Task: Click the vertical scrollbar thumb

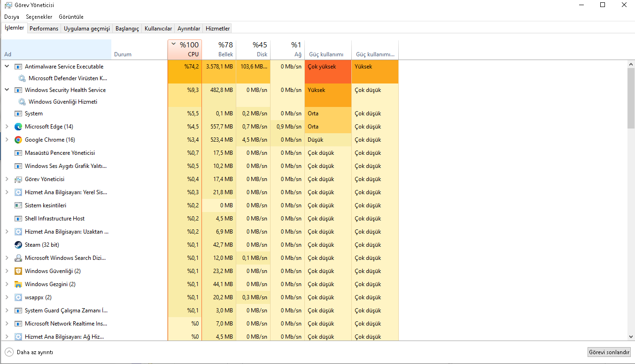Action: [631, 98]
